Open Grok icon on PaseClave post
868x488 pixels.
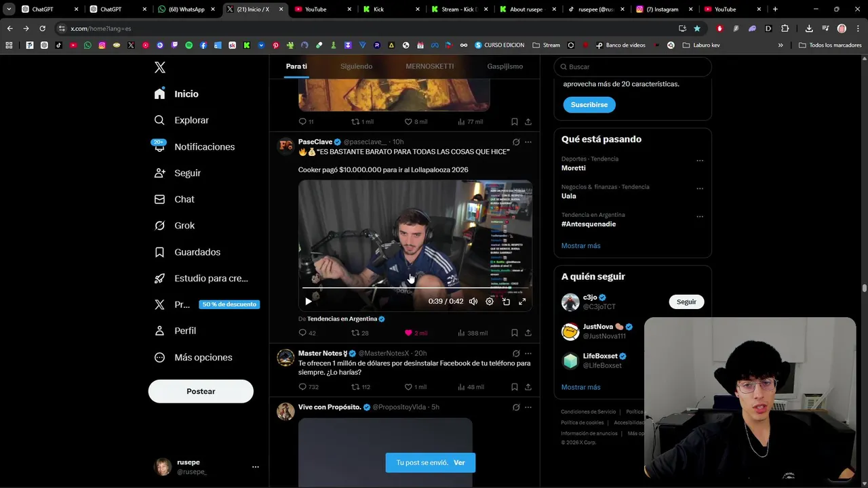(516, 142)
